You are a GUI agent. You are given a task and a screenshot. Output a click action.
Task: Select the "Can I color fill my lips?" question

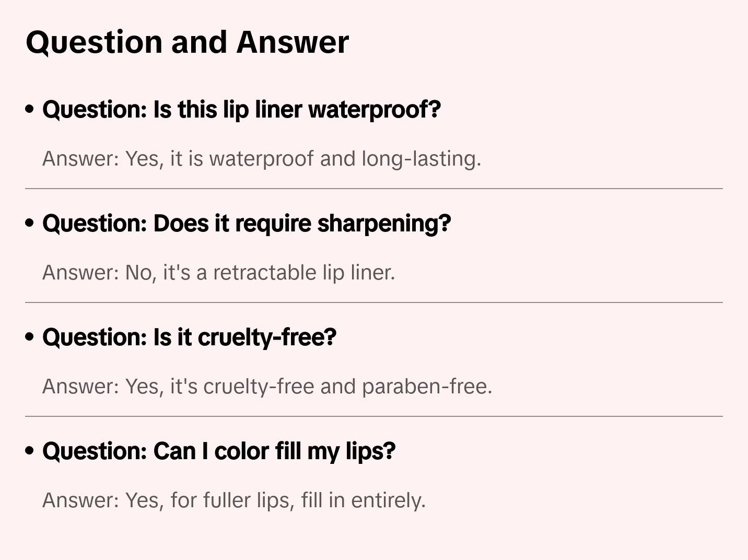(x=219, y=451)
